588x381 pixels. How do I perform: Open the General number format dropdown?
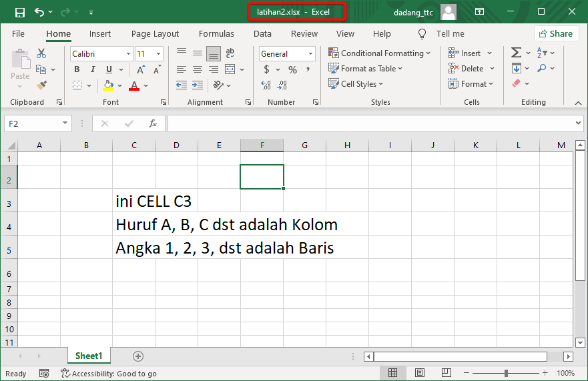click(310, 53)
